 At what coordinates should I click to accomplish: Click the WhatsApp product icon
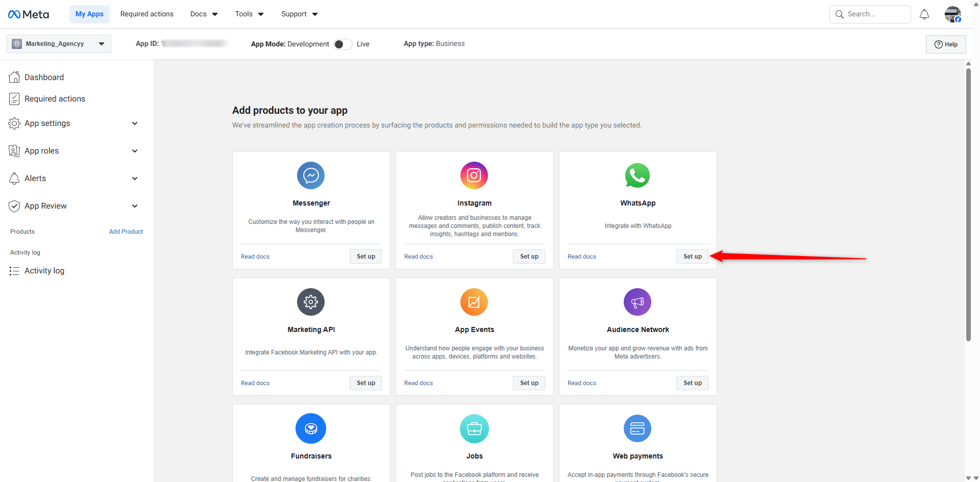coord(638,175)
